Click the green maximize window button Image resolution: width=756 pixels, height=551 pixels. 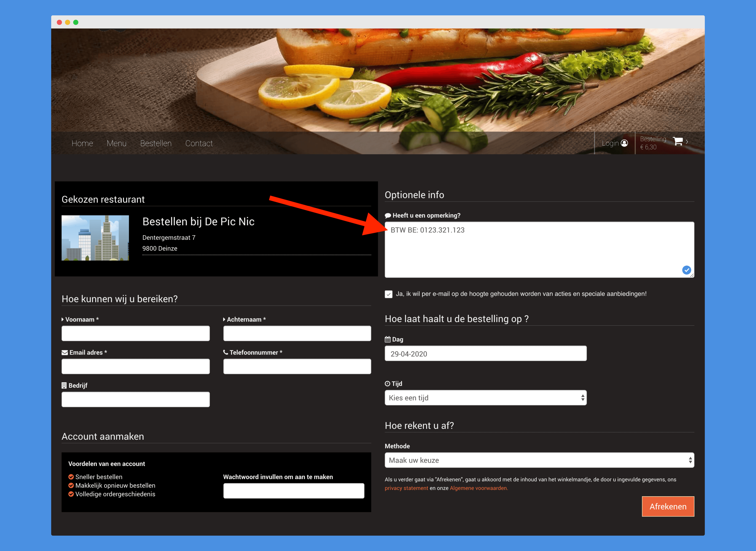(76, 22)
